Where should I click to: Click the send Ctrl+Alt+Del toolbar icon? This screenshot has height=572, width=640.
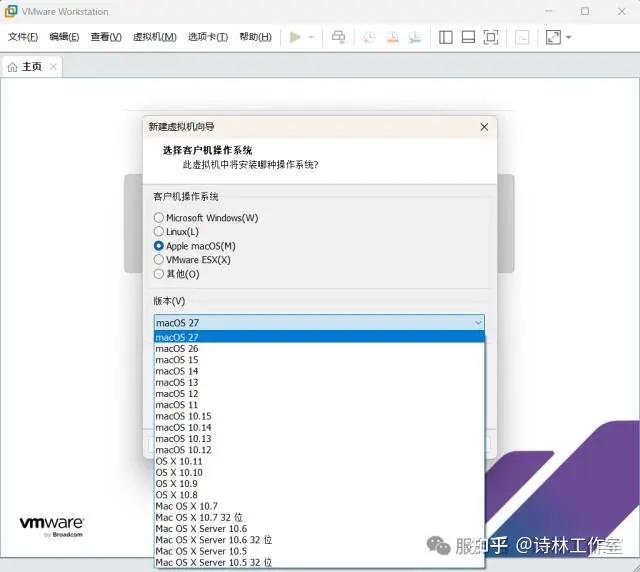tap(338, 37)
